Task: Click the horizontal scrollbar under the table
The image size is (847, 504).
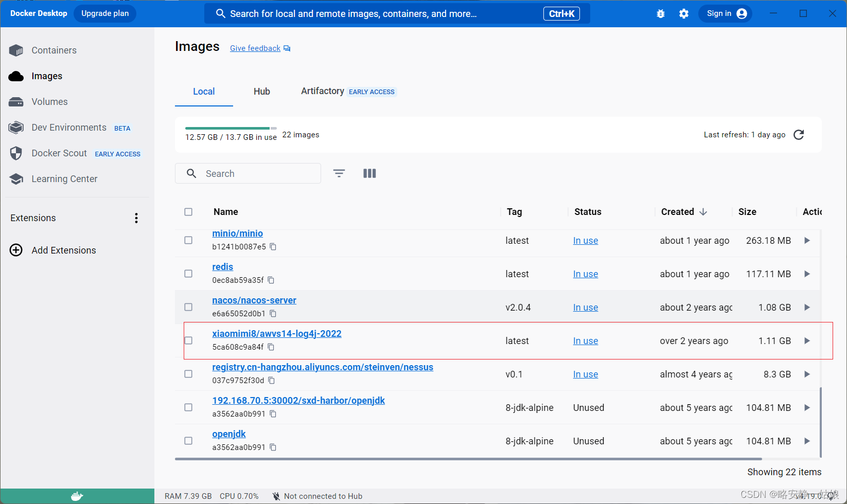Action: [468, 459]
